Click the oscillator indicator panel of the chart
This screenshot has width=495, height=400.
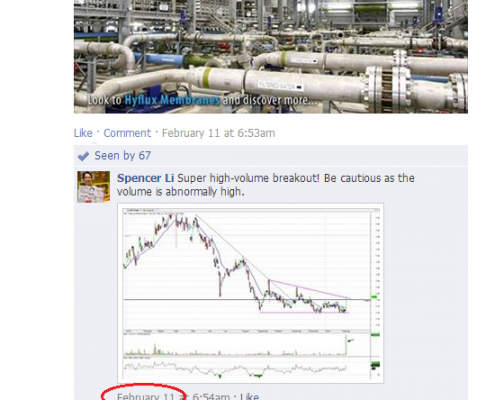(x=247, y=368)
